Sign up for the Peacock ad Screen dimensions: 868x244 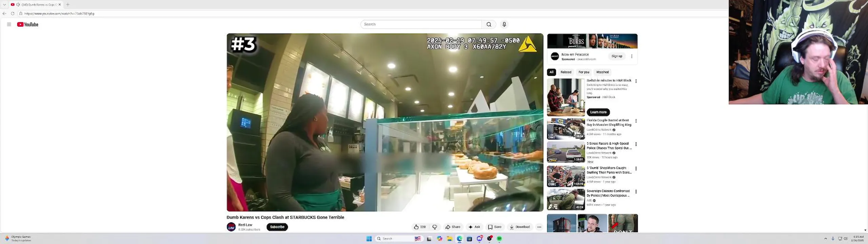click(x=617, y=56)
